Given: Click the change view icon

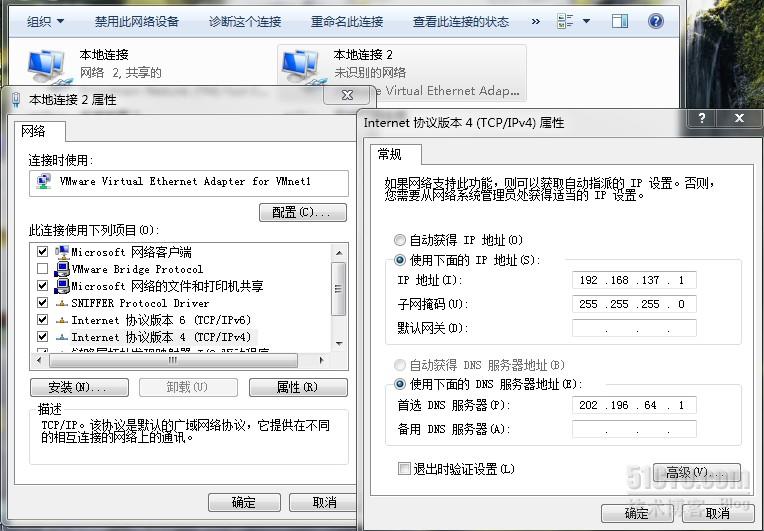Looking at the screenshot, I should click(565, 21).
